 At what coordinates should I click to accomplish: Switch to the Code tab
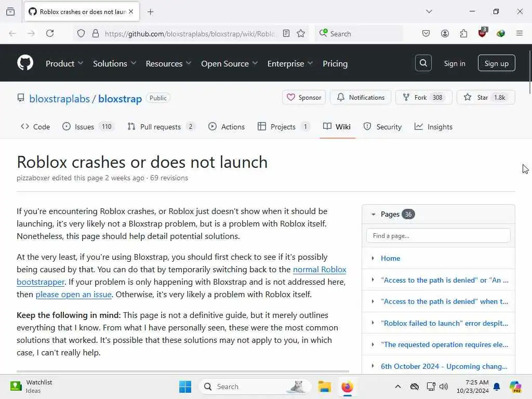coord(35,127)
